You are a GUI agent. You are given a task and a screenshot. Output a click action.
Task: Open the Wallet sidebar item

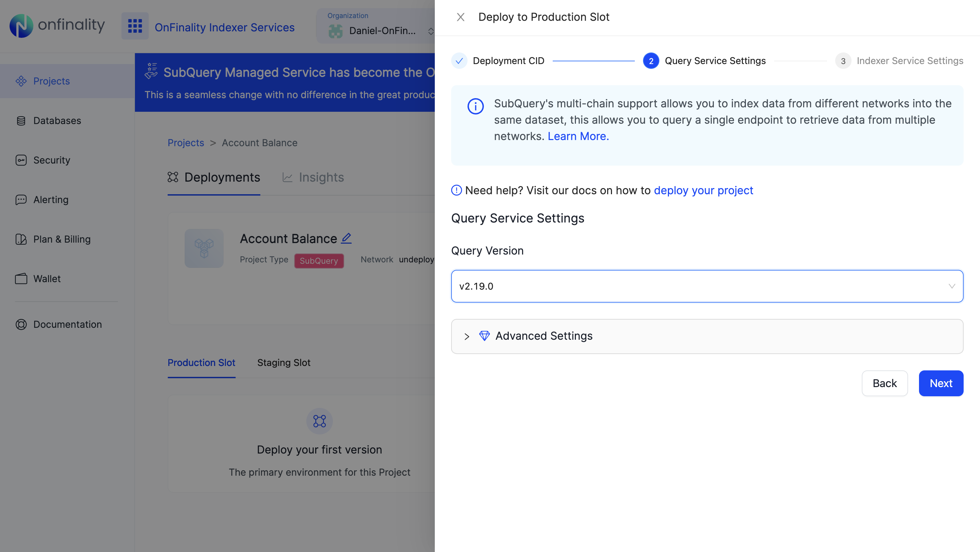point(47,279)
